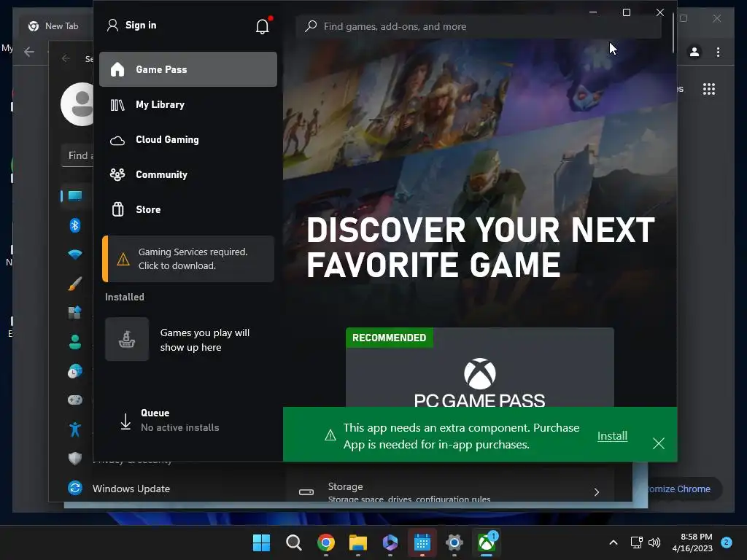Screen dimensions: 747x560
Task: Click System icon in Settings sidebar
Action: (x=75, y=195)
